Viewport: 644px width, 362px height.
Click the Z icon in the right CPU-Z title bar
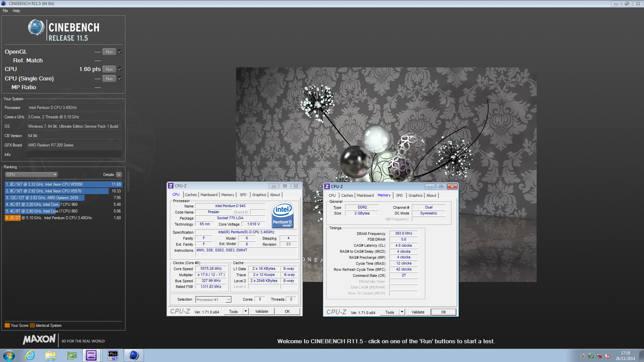(327, 186)
